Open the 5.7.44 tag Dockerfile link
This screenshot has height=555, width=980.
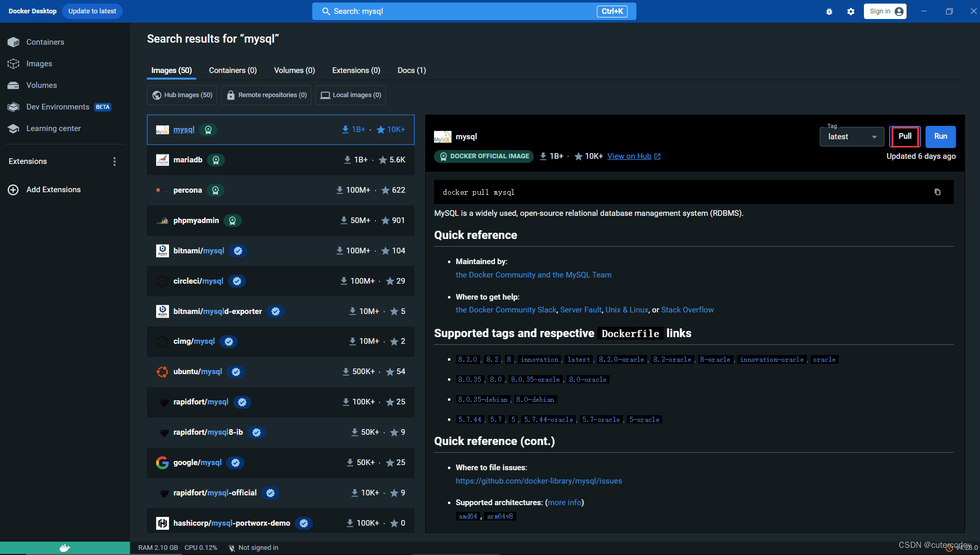click(x=470, y=420)
